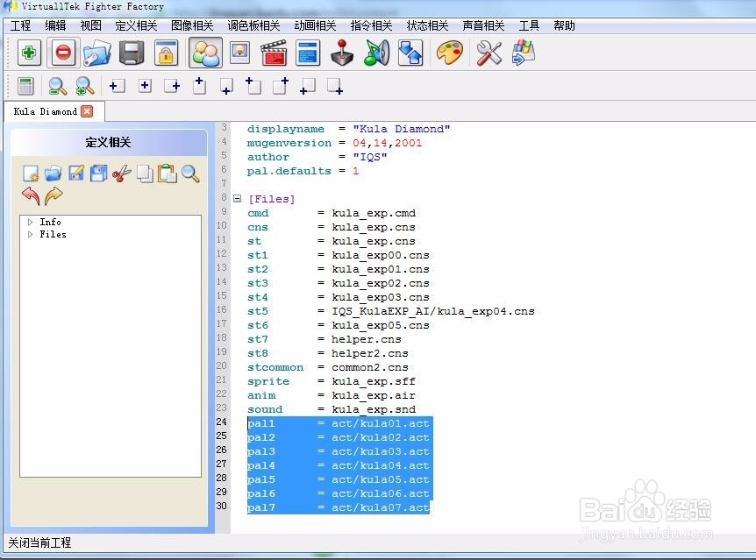Open animations section with the clapperboard icon
Viewport: 756px width, 560px height.
pyautogui.click(x=274, y=53)
